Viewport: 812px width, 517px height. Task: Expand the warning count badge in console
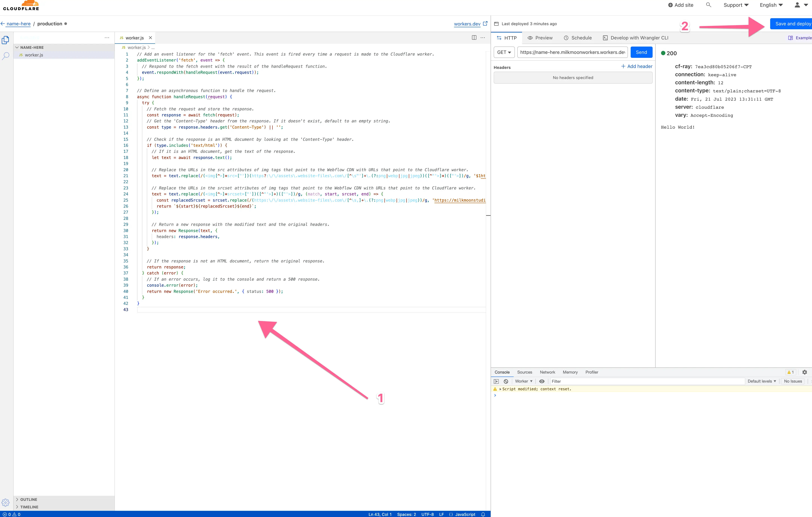[x=790, y=372]
